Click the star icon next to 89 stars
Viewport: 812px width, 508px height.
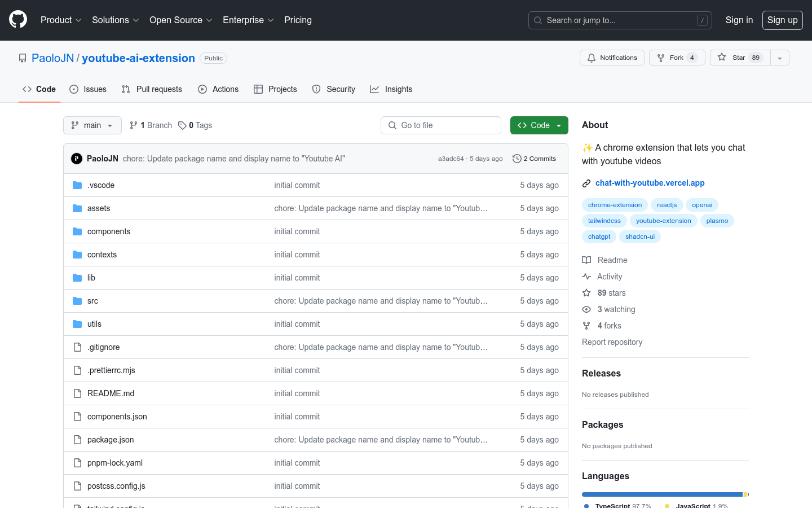(x=586, y=293)
